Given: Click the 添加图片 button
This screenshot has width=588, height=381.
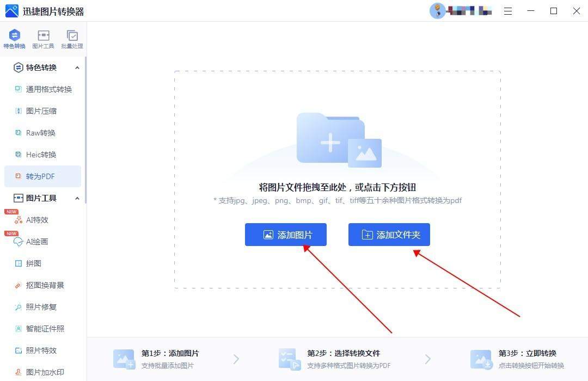Looking at the screenshot, I should coord(286,235).
